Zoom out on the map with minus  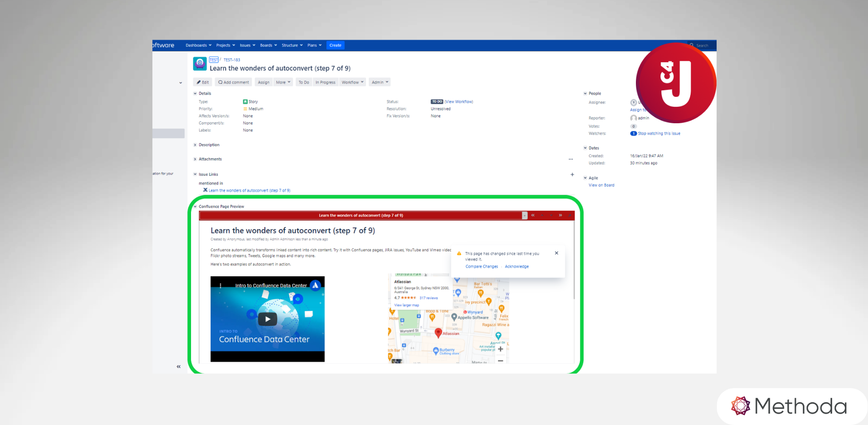tap(501, 360)
